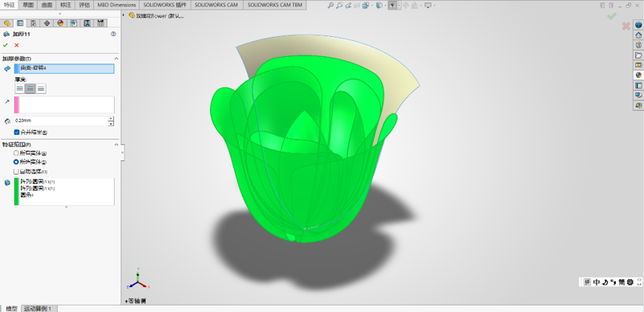Expand the flyout tree arrow beside flower
Viewport: 644px width, 312px height.
click(124, 15)
